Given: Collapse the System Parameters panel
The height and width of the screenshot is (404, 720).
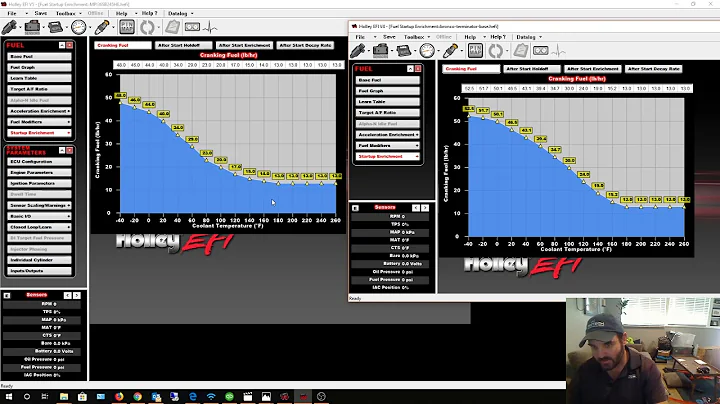Looking at the screenshot, I should (x=62, y=150).
